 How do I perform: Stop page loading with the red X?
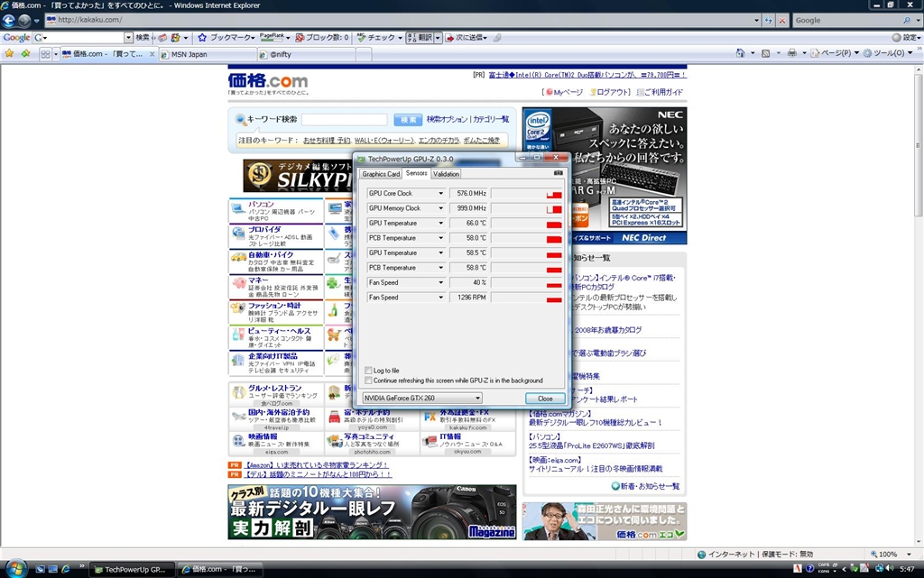pos(782,21)
